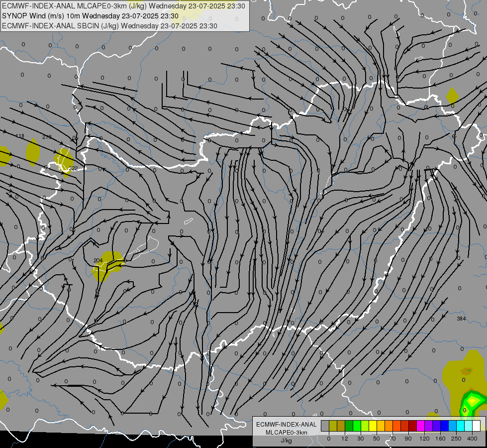Image resolution: width=487 pixels, height=448 pixels.
Task: Select the dark green legend swatch
Action: (x=349, y=426)
